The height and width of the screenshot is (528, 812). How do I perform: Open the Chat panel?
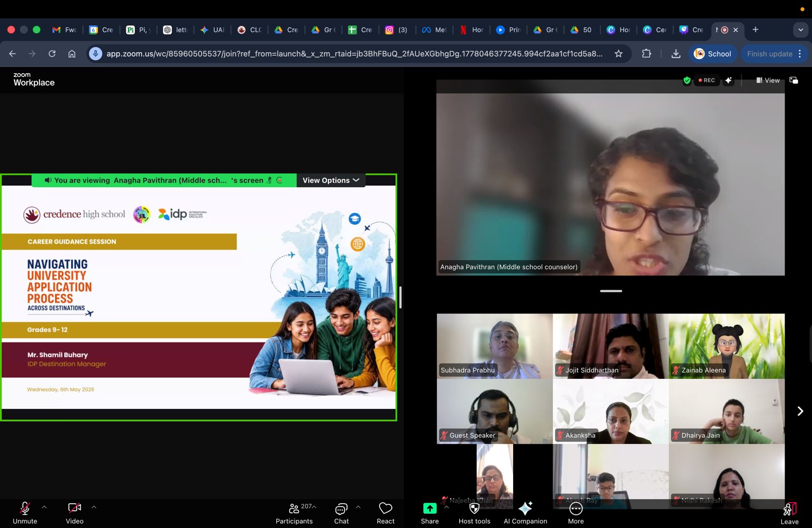click(341, 512)
